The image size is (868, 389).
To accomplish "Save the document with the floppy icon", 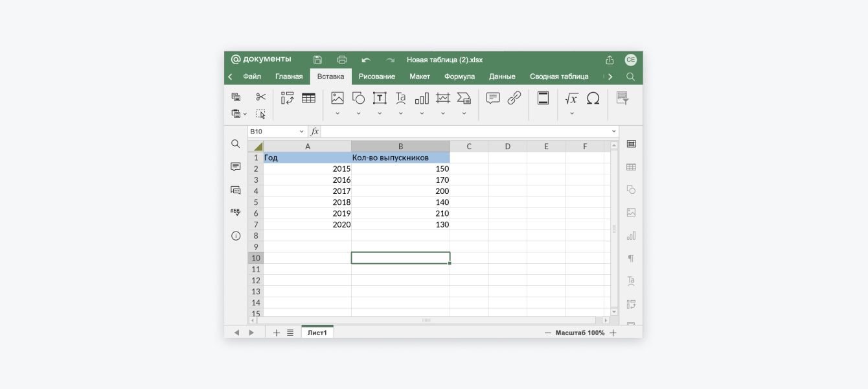I will coord(317,60).
